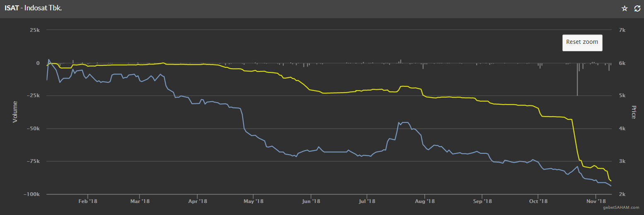Viewport: 644px width, 215px height.
Task: Click the star favorite icon
Action: [625, 9]
